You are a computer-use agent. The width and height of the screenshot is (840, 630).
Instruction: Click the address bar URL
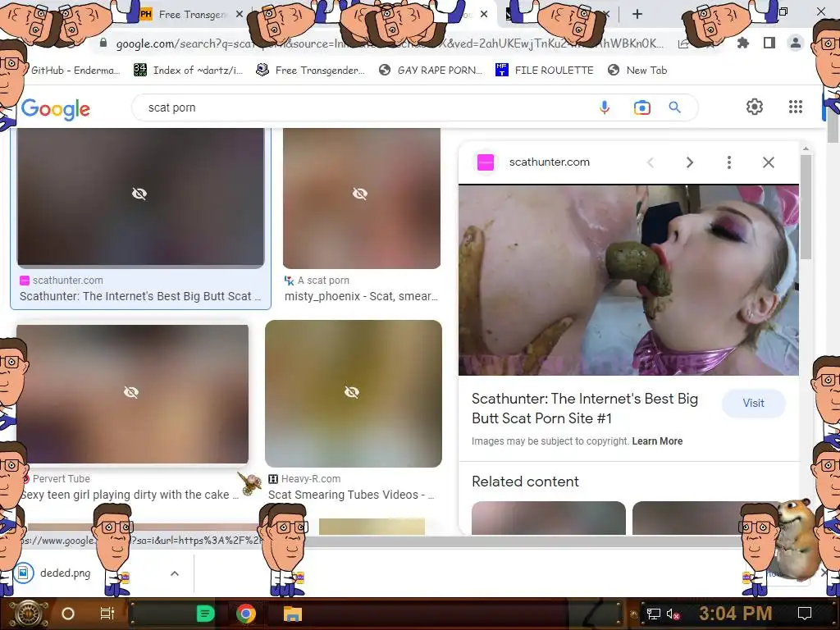pos(390,43)
